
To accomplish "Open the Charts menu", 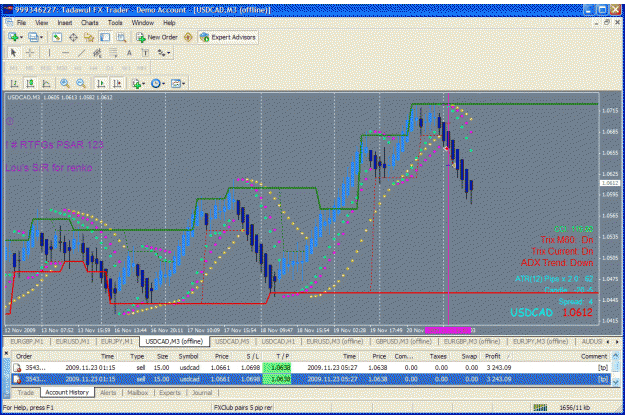I will pyautogui.click(x=90, y=23).
